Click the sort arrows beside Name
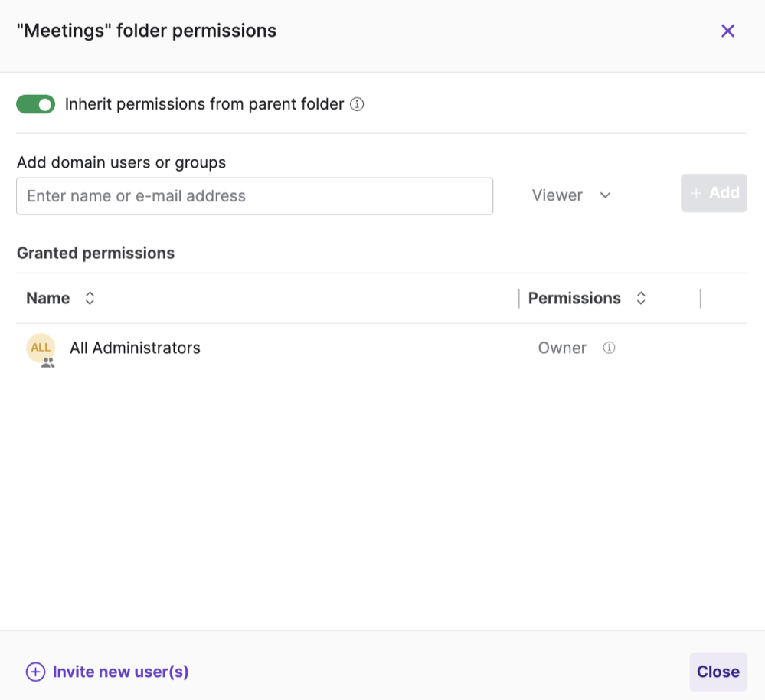The height and width of the screenshot is (700, 765). pos(90,298)
